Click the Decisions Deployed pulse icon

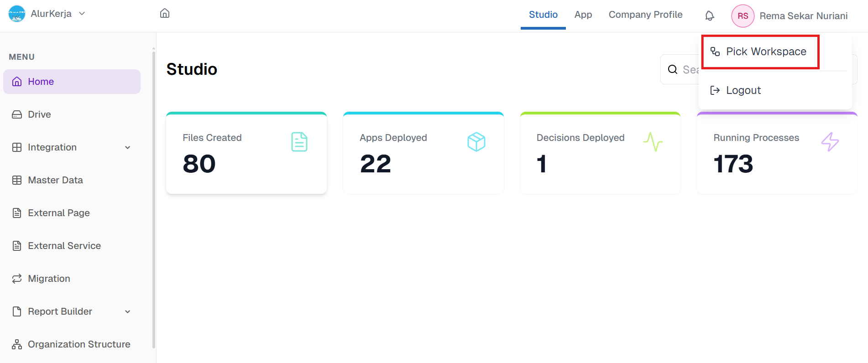point(653,142)
